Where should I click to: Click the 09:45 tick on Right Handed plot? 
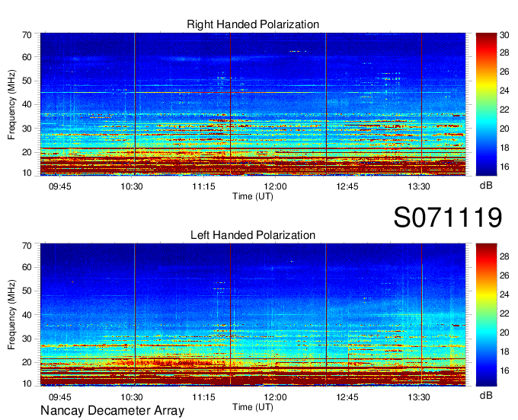click(x=59, y=186)
